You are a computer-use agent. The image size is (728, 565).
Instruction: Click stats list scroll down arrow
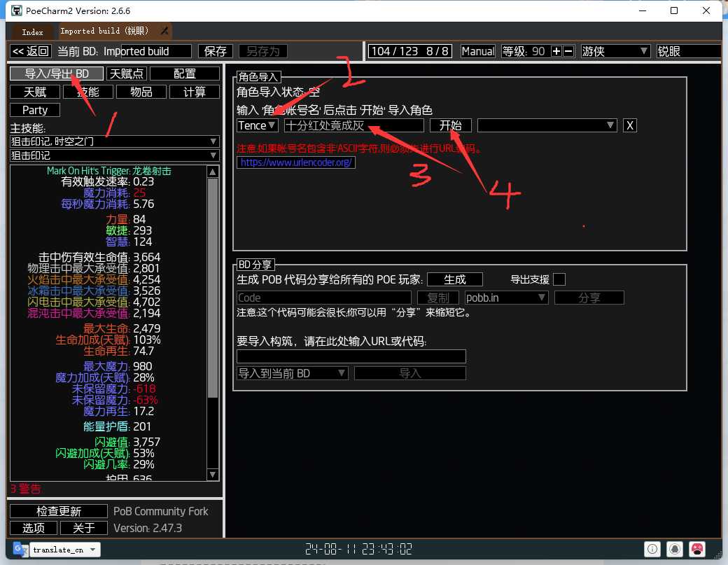(213, 475)
